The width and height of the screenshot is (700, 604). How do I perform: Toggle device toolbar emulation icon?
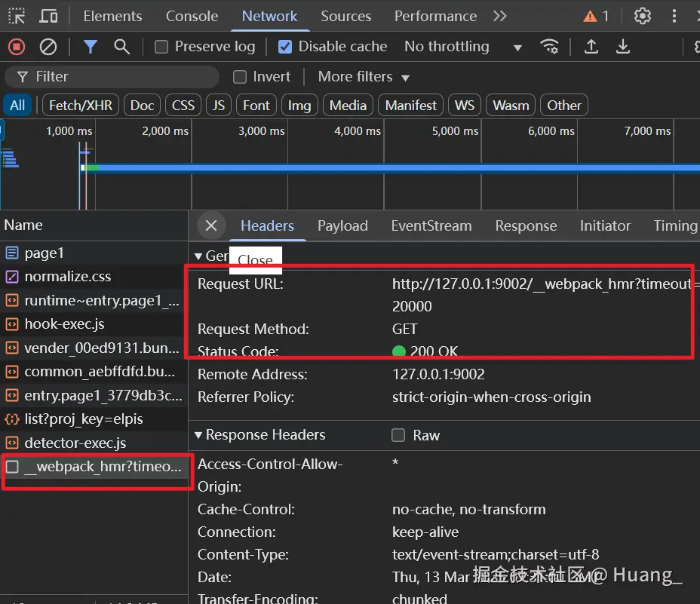click(48, 16)
